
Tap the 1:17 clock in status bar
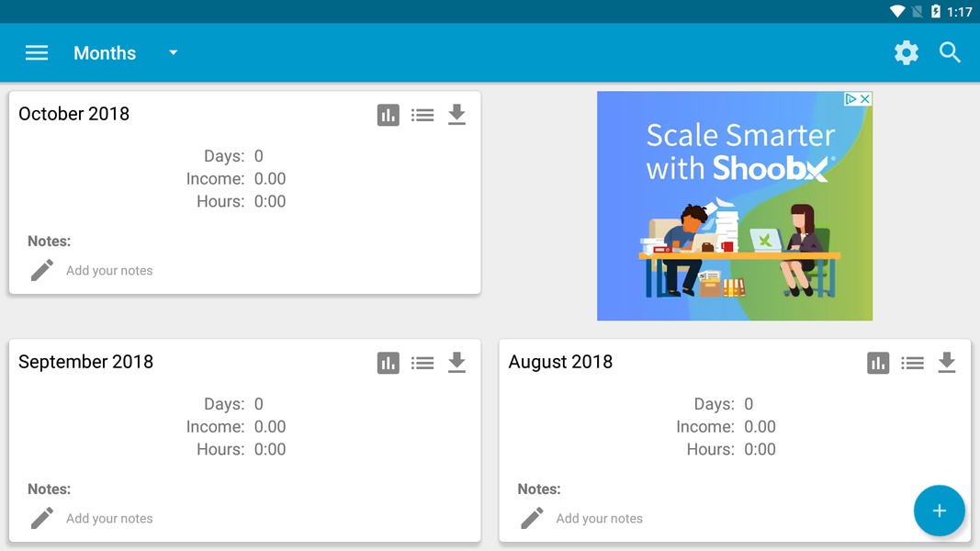960,12
